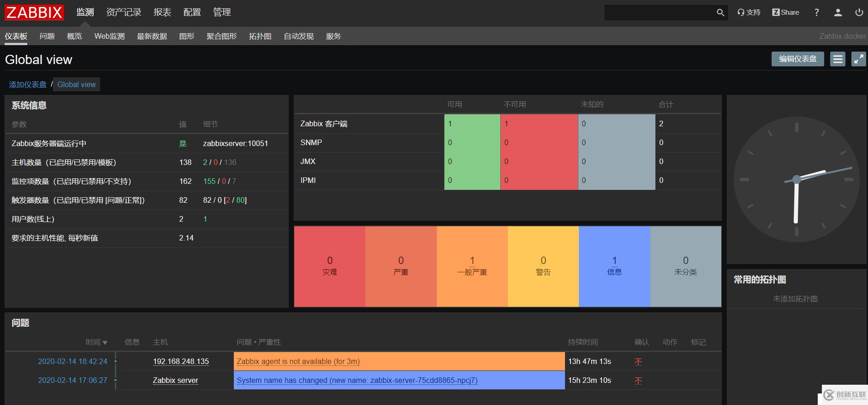The height and width of the screenshot is (405, 868).
Task: Open the 管理 main menu
Action: [x=222, y=12]
